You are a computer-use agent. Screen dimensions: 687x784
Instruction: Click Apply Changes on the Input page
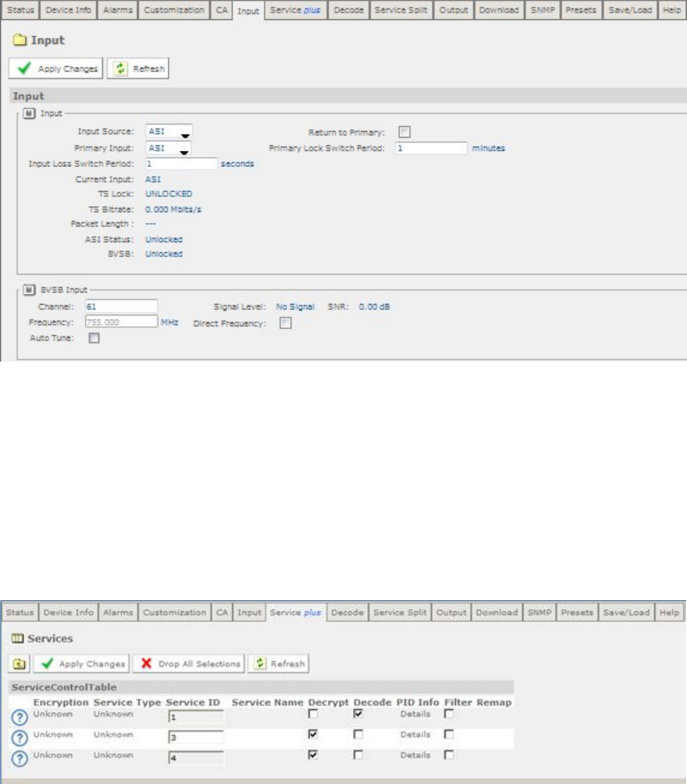click(56, 68)
